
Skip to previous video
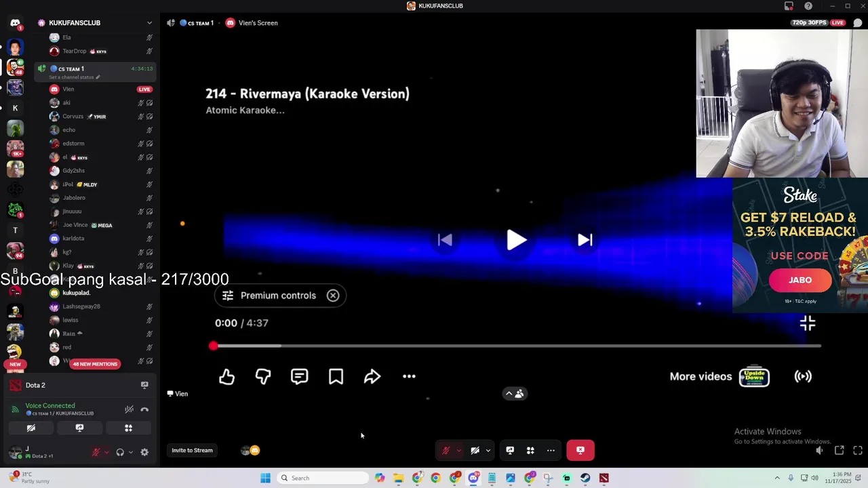pos(445,239)
